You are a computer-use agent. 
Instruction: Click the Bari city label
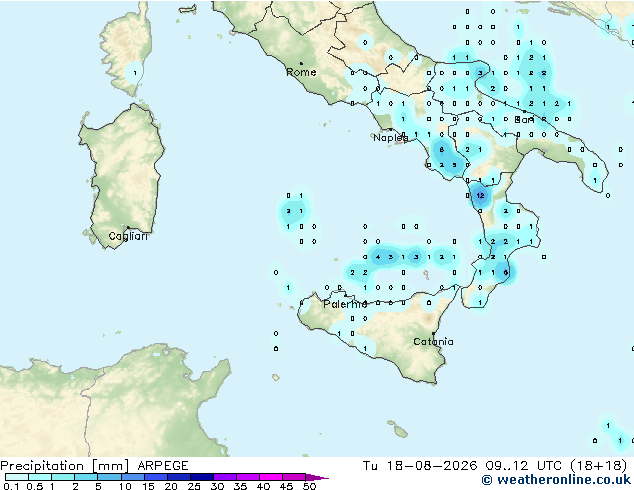click(524, 120)
